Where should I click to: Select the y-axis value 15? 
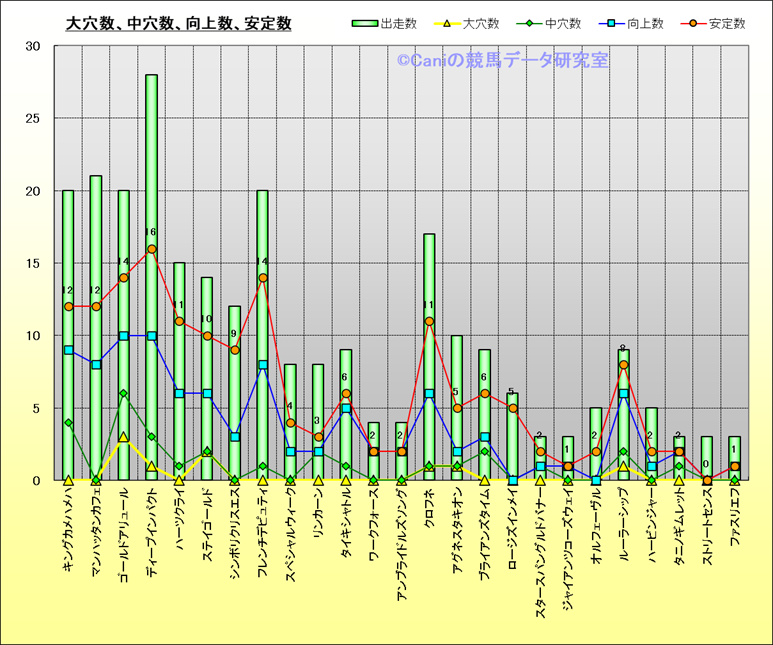coord(33,263)
